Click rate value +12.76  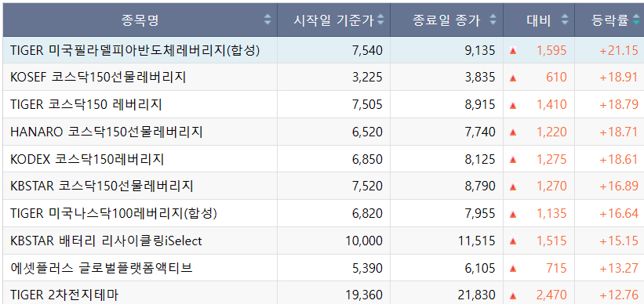(x=619, y=295)
